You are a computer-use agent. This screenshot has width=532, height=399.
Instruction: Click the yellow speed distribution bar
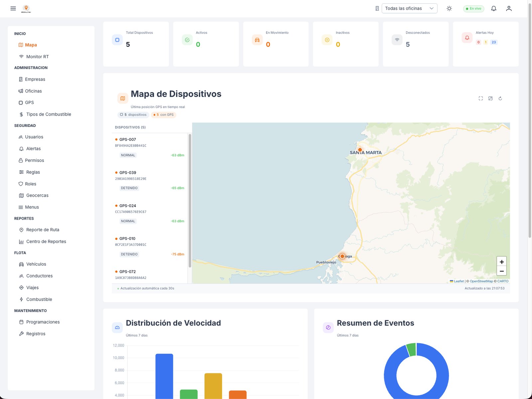(213, 386)
